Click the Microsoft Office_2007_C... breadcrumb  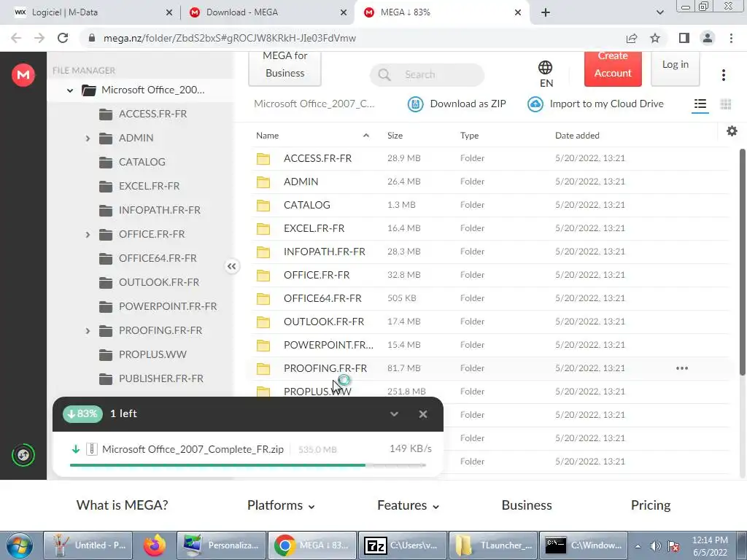click(x=314, y=104)
